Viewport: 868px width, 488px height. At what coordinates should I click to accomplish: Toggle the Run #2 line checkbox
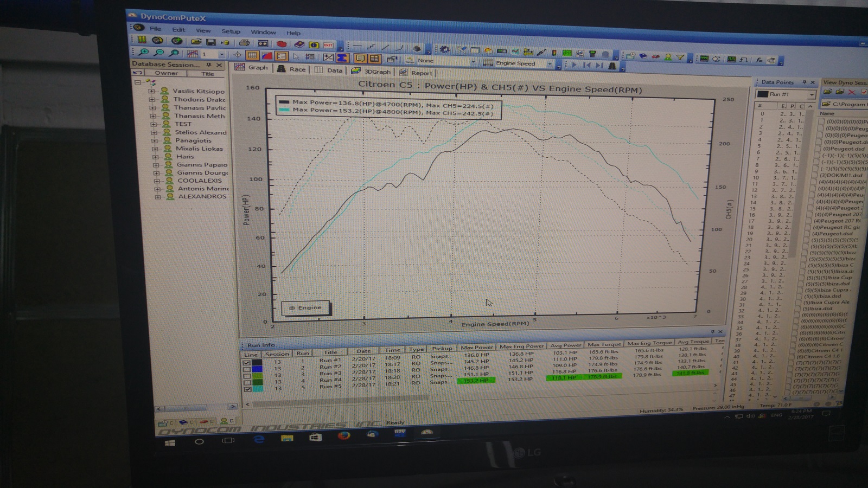[247, 369]
